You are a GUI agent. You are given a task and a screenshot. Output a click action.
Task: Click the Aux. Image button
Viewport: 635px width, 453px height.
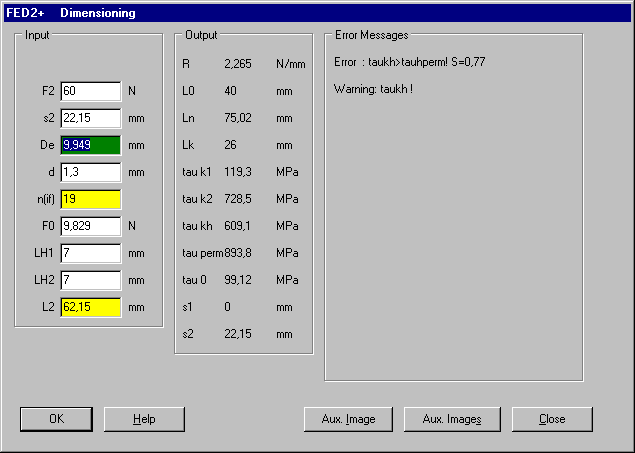pyautogui.click(x=348, y=419)
